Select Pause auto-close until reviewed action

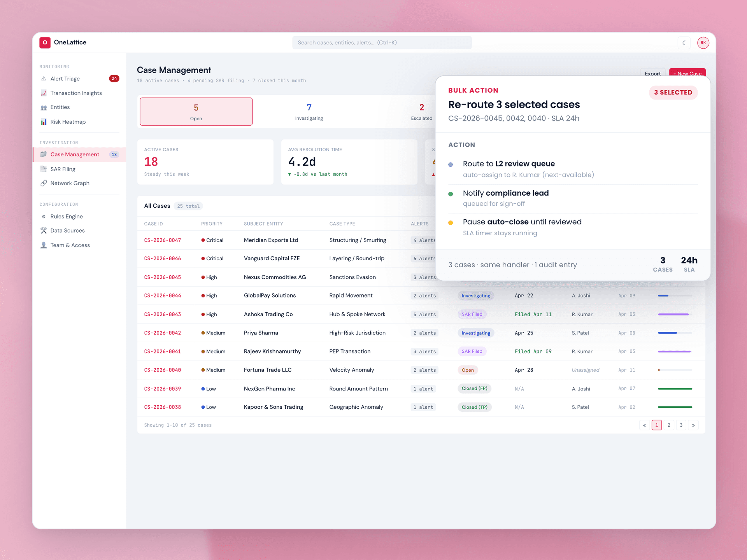(573, 227)
